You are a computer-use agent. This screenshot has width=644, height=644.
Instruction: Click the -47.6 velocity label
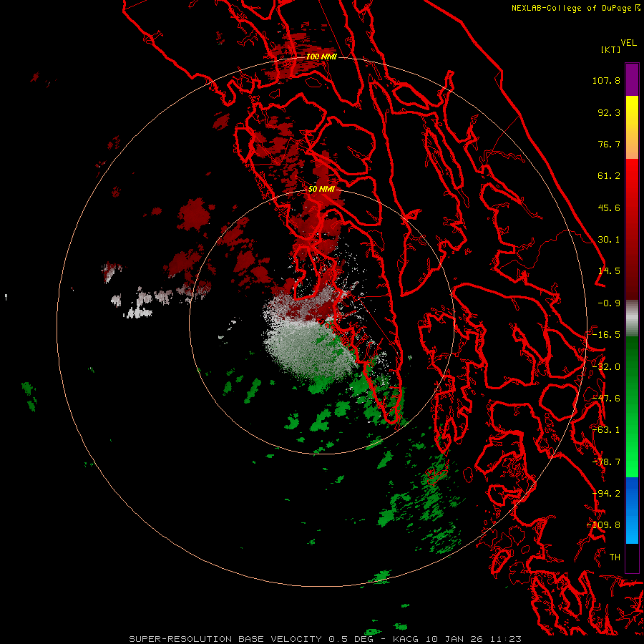(606, 399)
